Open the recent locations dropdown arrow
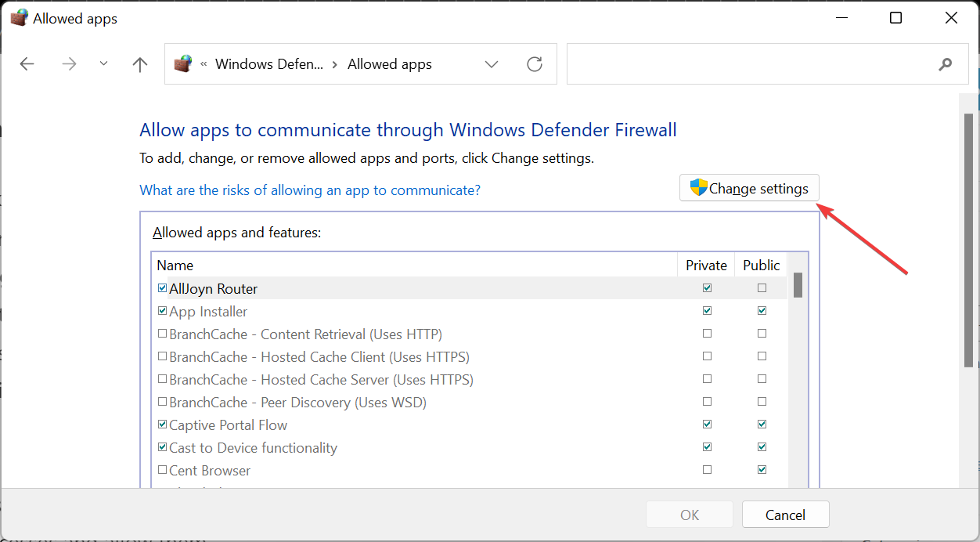 104,64
